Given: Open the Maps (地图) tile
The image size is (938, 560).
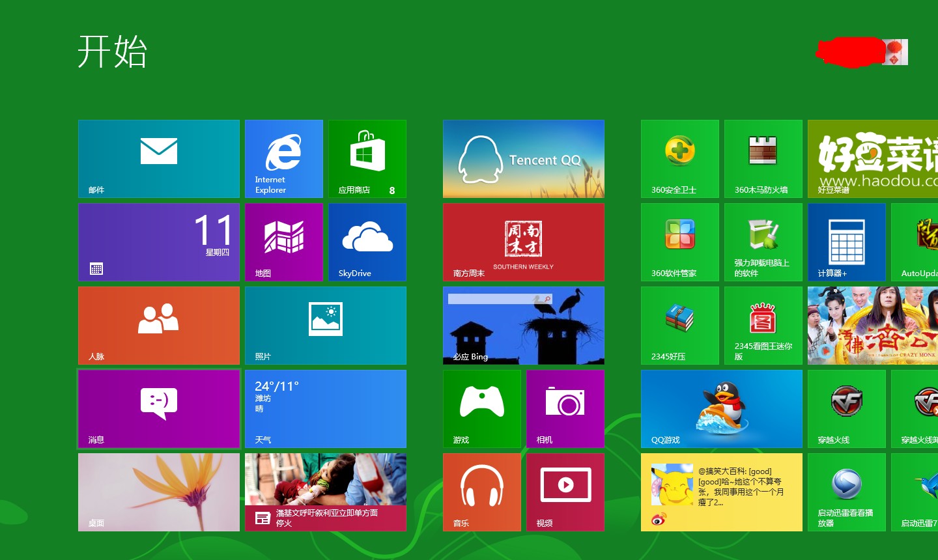Looking at the screenshot, I should (x=284, y=242).
